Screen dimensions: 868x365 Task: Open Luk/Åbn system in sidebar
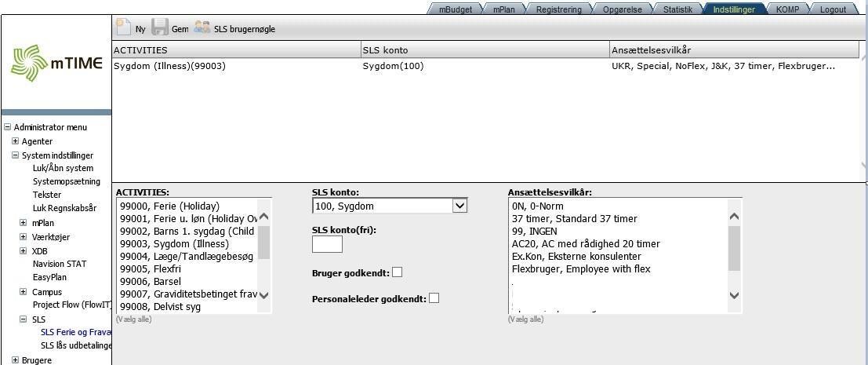click(x=63, y=168)
